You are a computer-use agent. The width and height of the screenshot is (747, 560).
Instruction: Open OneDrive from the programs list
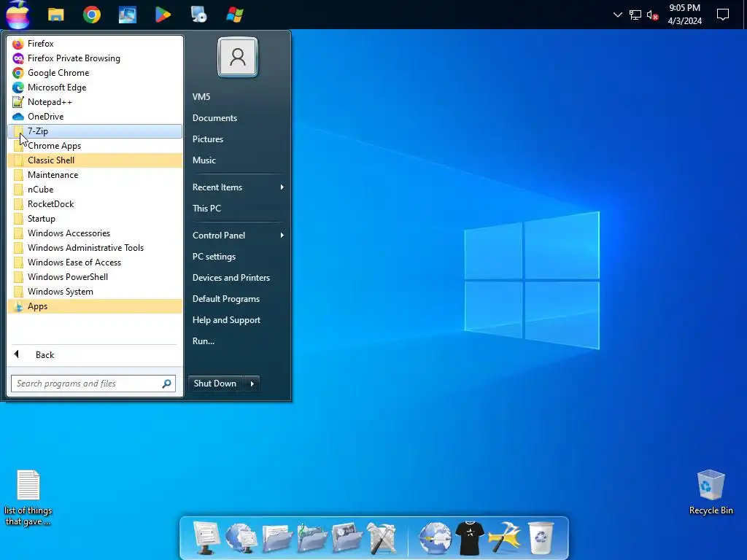pos(95,117)
